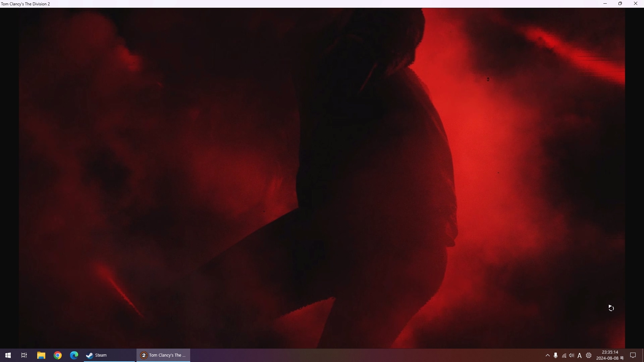Open the clock and calendar flyout
Image resolution: width=644 pixels, height=362 pixels.
tap(610, 355)
